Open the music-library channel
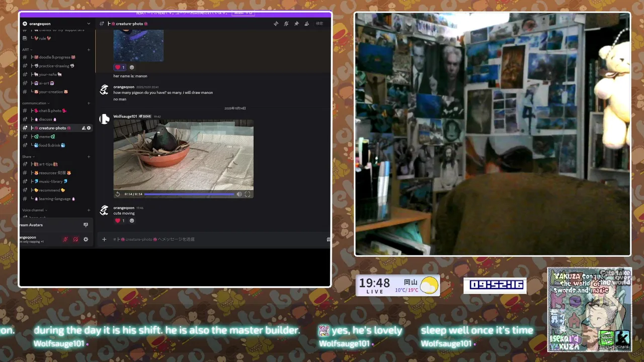The width and height of the screenshot is (644, 362). point(56,182)
